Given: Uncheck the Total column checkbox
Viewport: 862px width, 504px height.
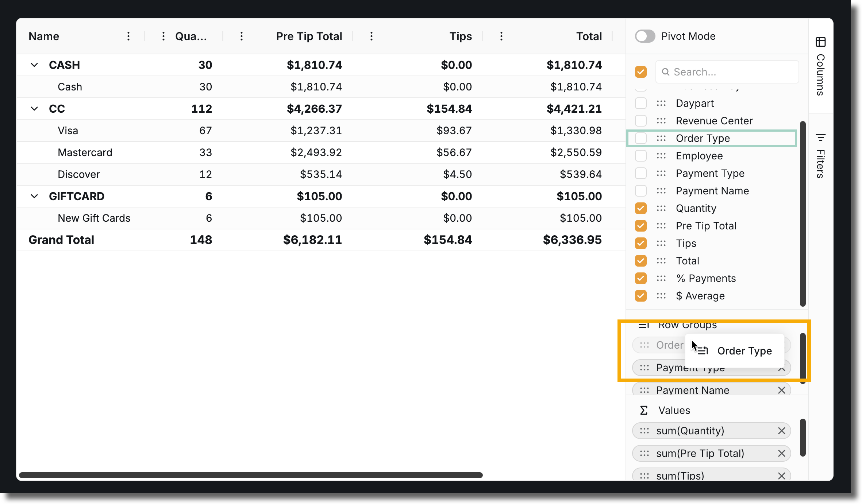Looking at the screenshot, I should [640, 261].
